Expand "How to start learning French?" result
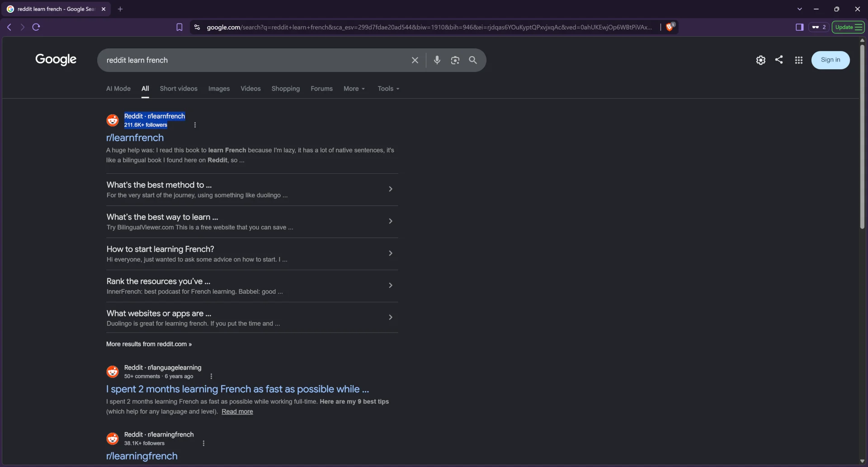The height and width of the screenshot is (467, 868). coord(252,254)
